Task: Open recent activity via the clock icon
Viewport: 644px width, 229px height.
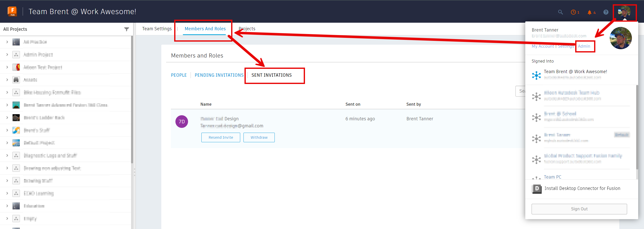Action: pyautogui.click(x=574, y=12)
